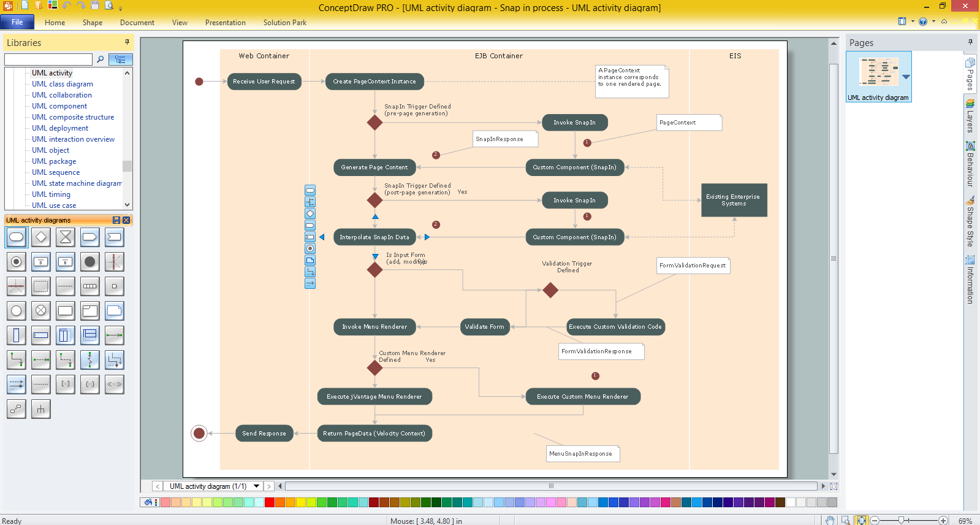Choose the Receive Signal flag shape
980x525 pixels.
[x=115, y=237]
